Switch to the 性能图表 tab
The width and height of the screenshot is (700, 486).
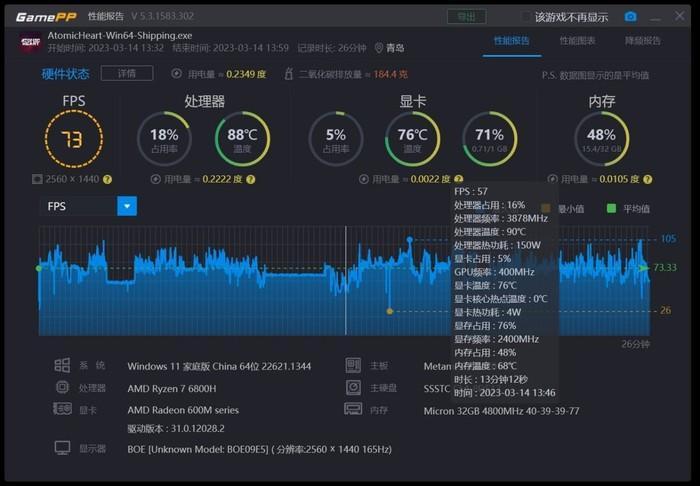pyautogui.click(x=577, y=41)
